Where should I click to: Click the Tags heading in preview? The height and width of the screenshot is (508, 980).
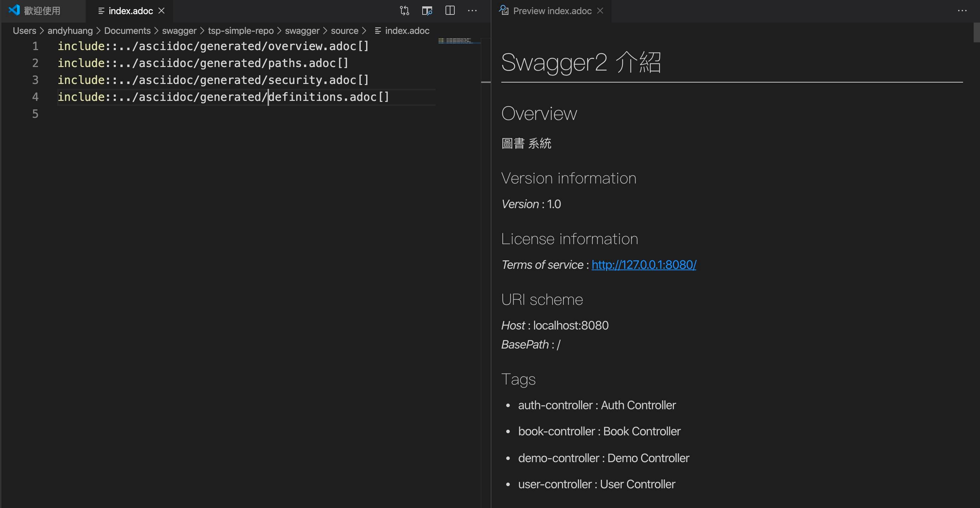pos(518,380)
